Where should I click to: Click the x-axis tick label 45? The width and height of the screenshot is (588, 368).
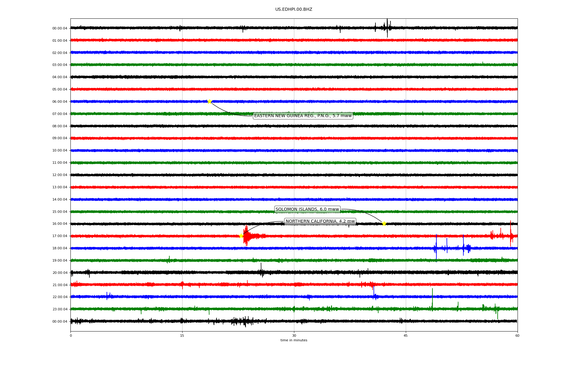coord(406,335)
